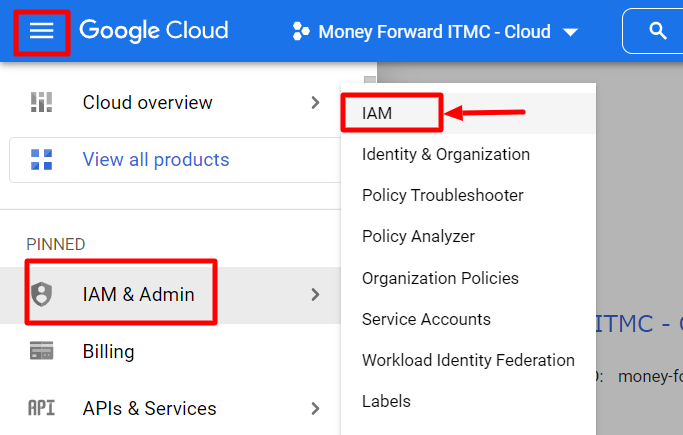The image size is (683, 435).
Task: Expand IAM & Admin submenu chevron
Action: pos(315,295)
